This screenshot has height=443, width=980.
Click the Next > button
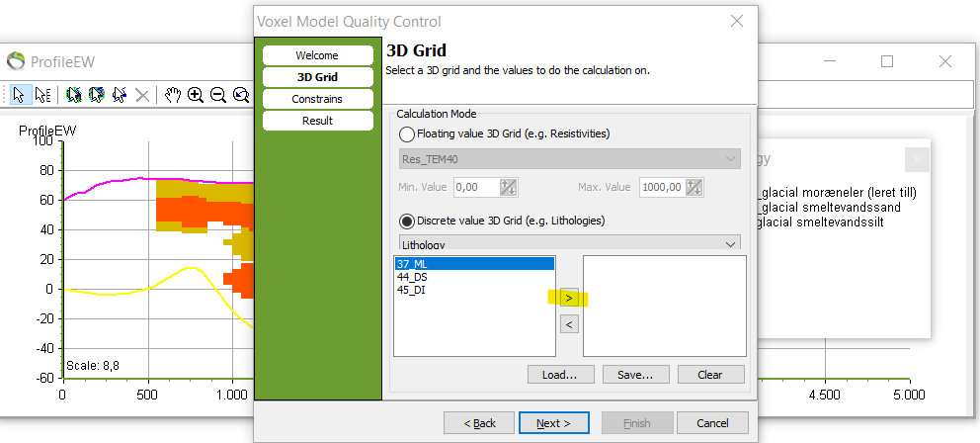(553, 423)
